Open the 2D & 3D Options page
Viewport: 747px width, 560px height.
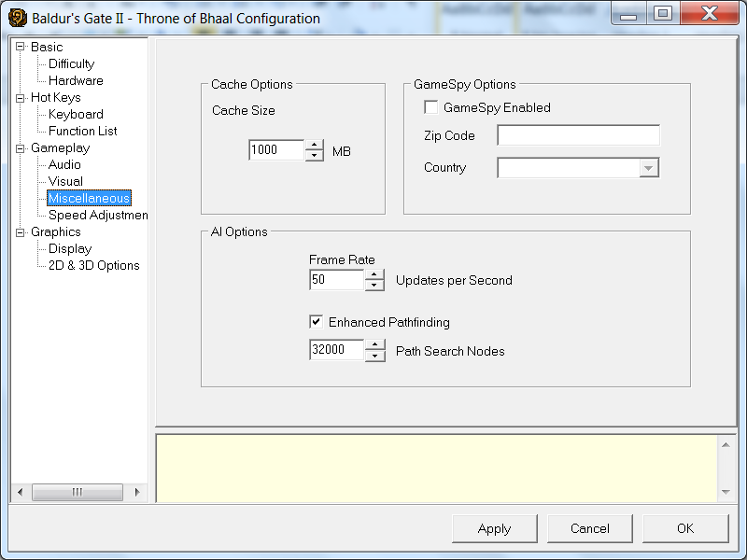click(x=93, y=265)
